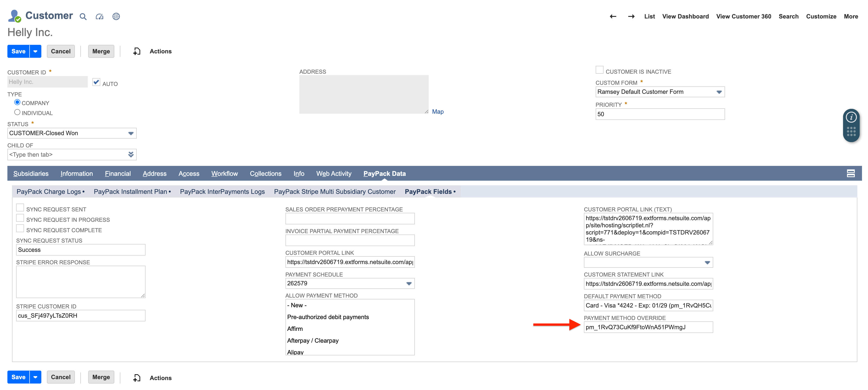
Task: Click the Map link beside the address box
Action: tap(438, 111)
